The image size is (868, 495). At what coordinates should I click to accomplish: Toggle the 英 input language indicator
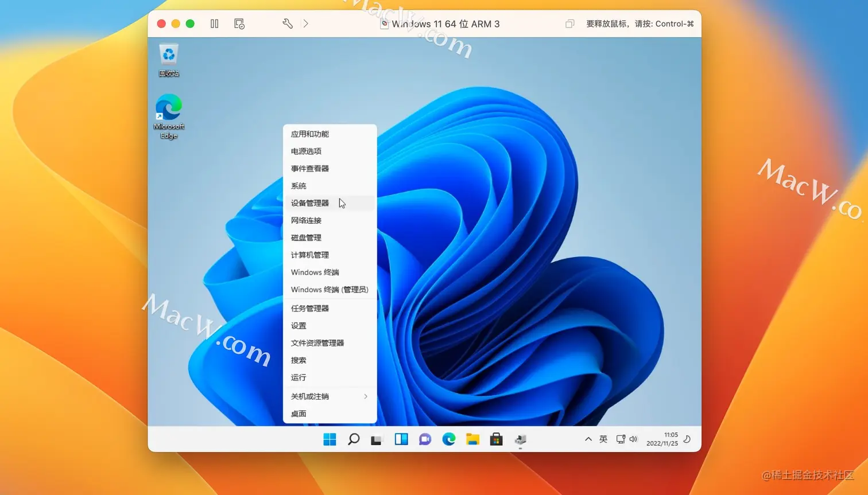point(603,439)
